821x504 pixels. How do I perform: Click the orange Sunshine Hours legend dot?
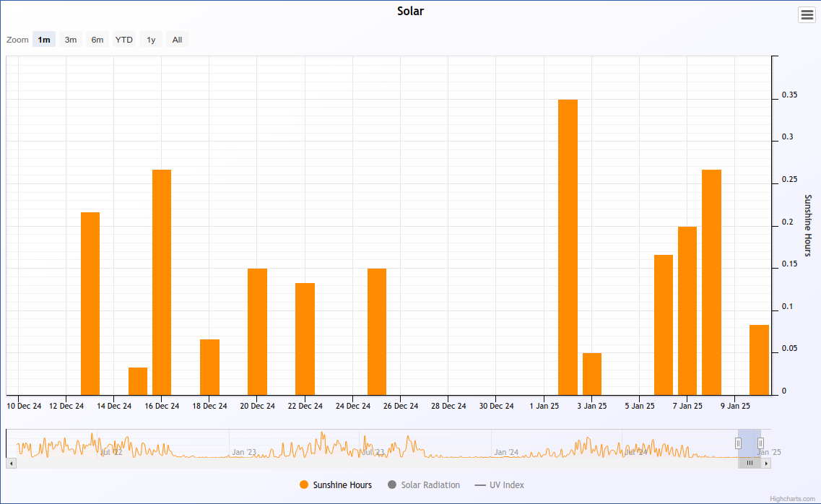pos(304,485)
